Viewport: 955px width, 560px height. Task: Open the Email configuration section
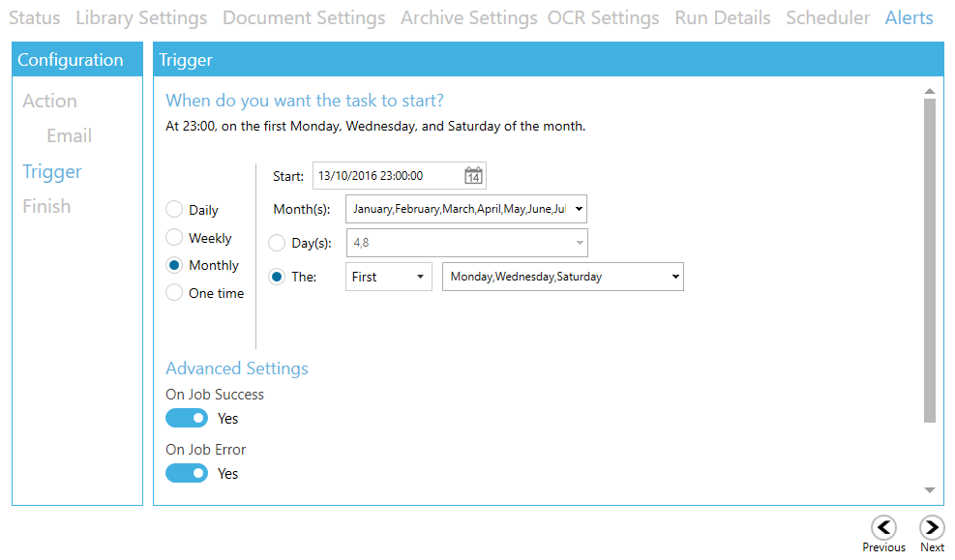[69, 135]
